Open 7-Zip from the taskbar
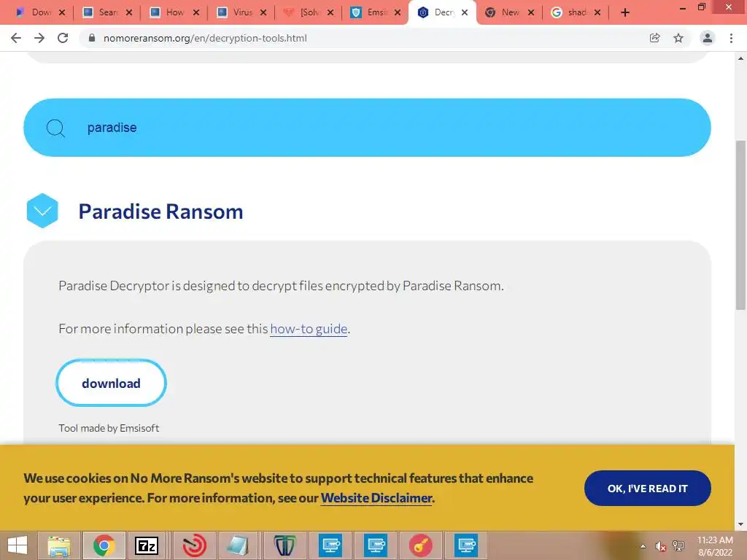Viewport: 747px width, 560px height. coord(147,545)
